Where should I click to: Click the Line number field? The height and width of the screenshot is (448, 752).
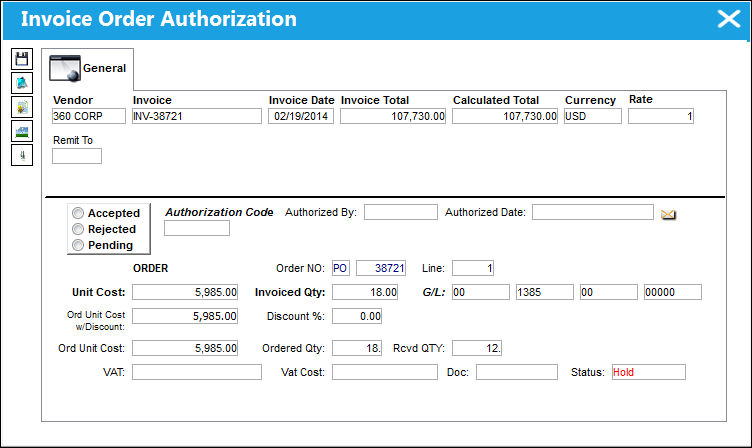[473, 268]
